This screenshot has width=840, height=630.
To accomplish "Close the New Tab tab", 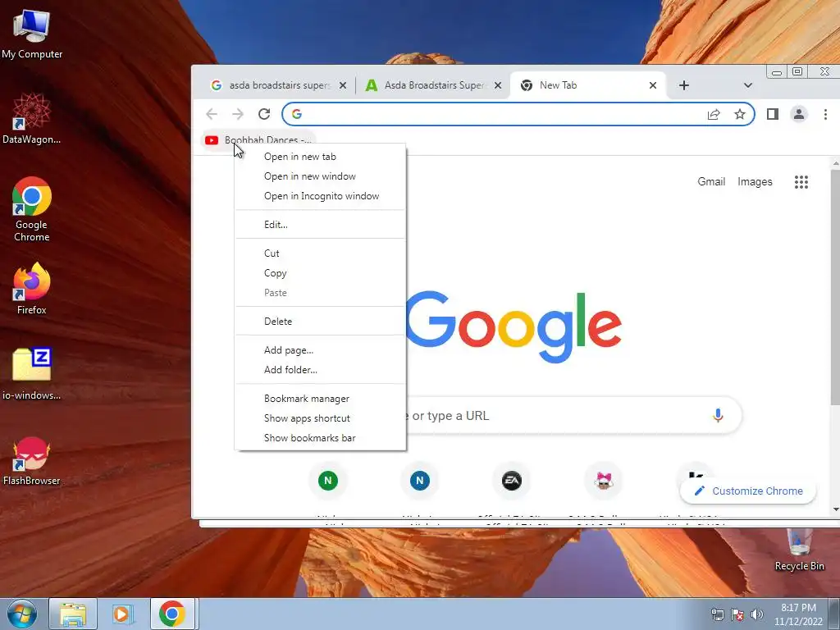I will click(652, 85).
